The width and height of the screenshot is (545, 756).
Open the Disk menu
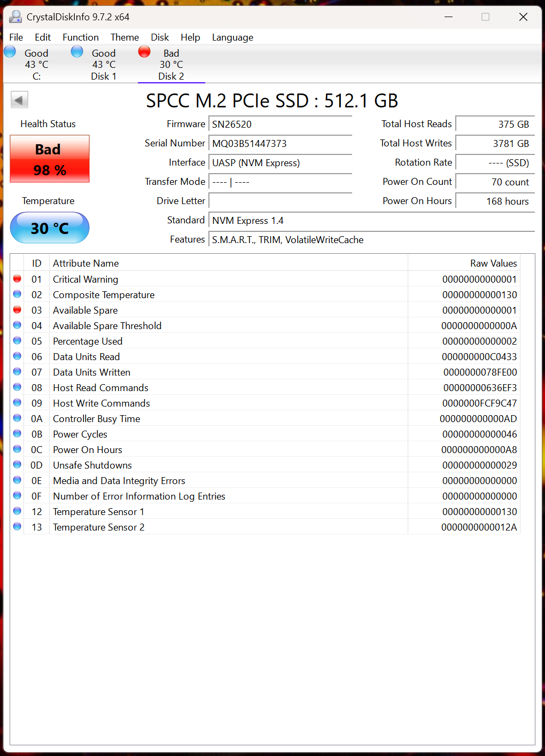point(159,37)
